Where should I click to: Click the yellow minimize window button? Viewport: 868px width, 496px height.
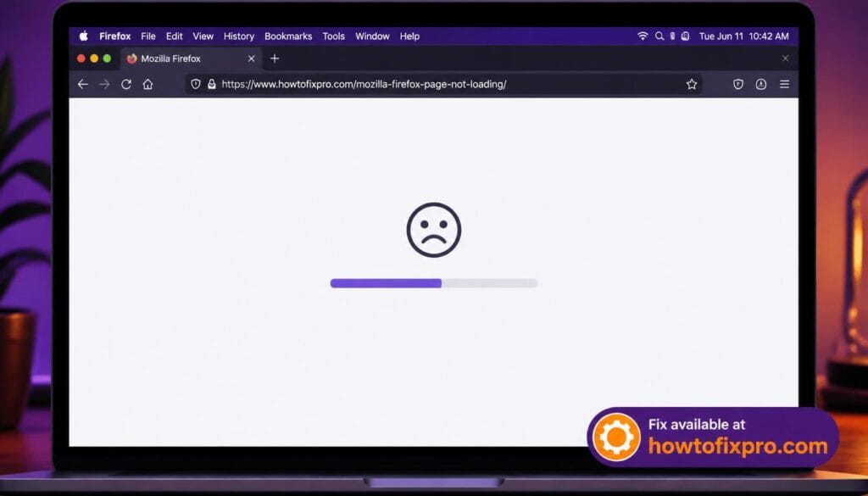[x=94, y=59]
